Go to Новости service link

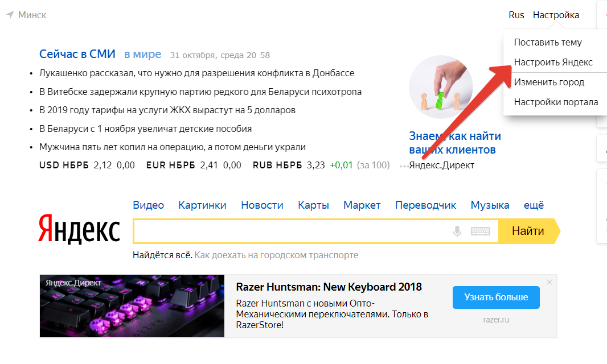point(262,205)
